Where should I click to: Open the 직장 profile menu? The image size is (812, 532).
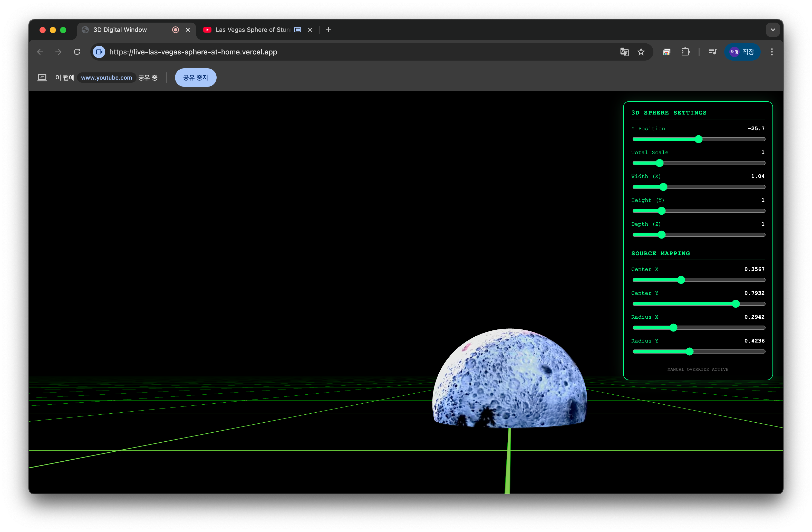(742, 52)
